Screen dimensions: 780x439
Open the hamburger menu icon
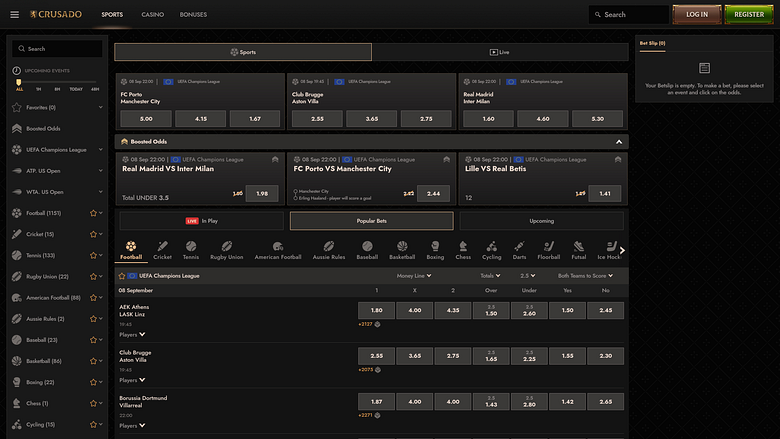(14, 14)
